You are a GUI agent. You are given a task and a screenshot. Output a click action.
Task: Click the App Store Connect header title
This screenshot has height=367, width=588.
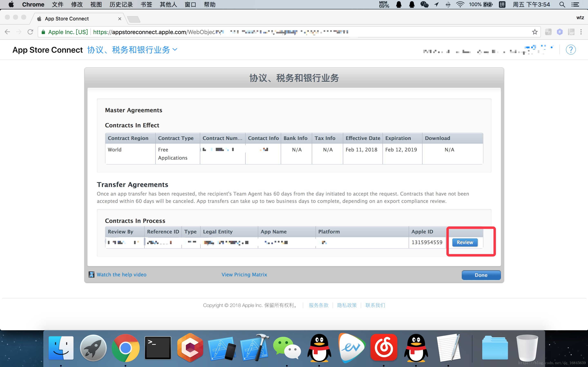[48, 50]
